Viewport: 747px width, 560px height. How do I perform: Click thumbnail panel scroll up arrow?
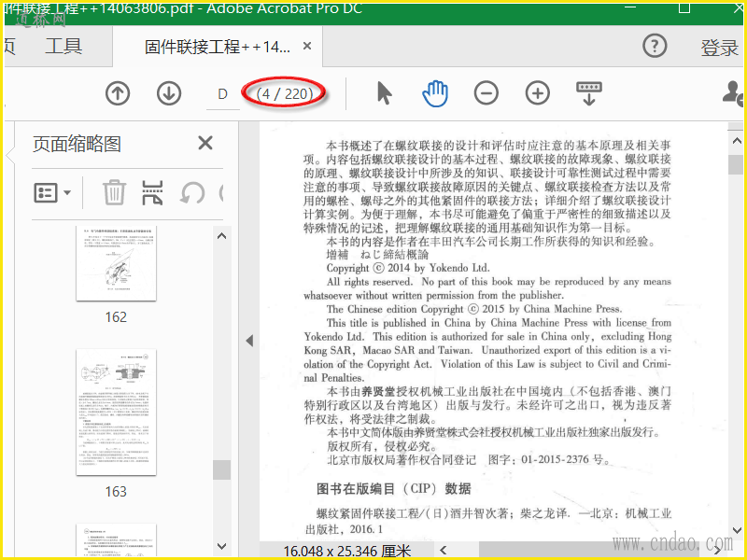coord(221,236)
